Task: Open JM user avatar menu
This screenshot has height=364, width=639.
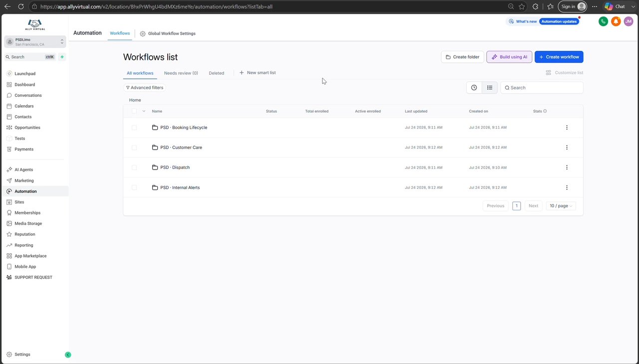Action: 629,21
